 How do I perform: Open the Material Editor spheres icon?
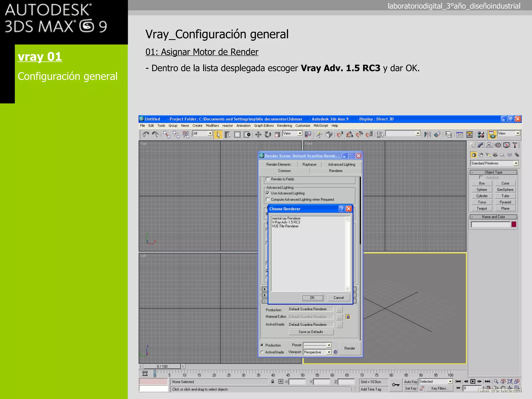pos(481,135)
